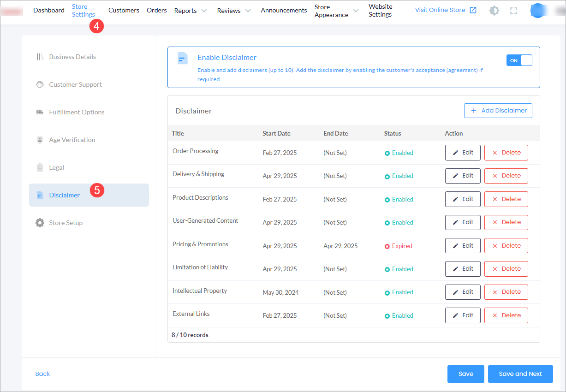Open the Website Settings menu item
The image size is (566, 392).
pyautogui.click(x=381, y=11)
